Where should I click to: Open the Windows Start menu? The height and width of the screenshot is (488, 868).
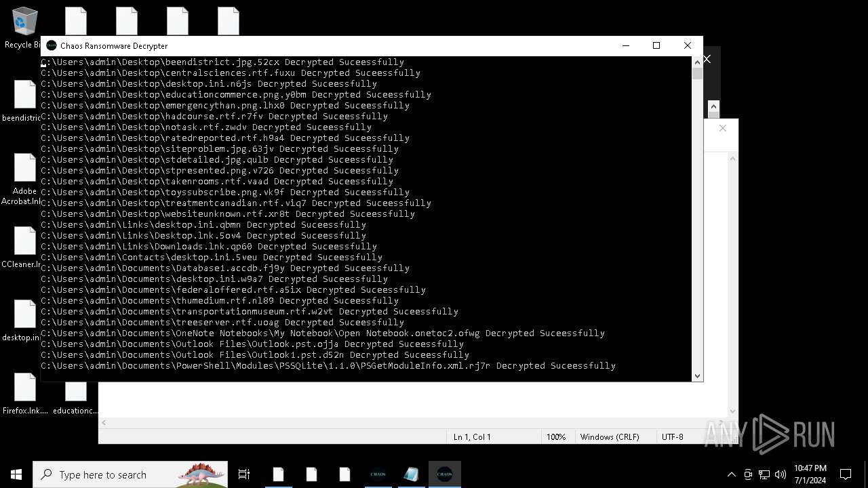point(16,474)
